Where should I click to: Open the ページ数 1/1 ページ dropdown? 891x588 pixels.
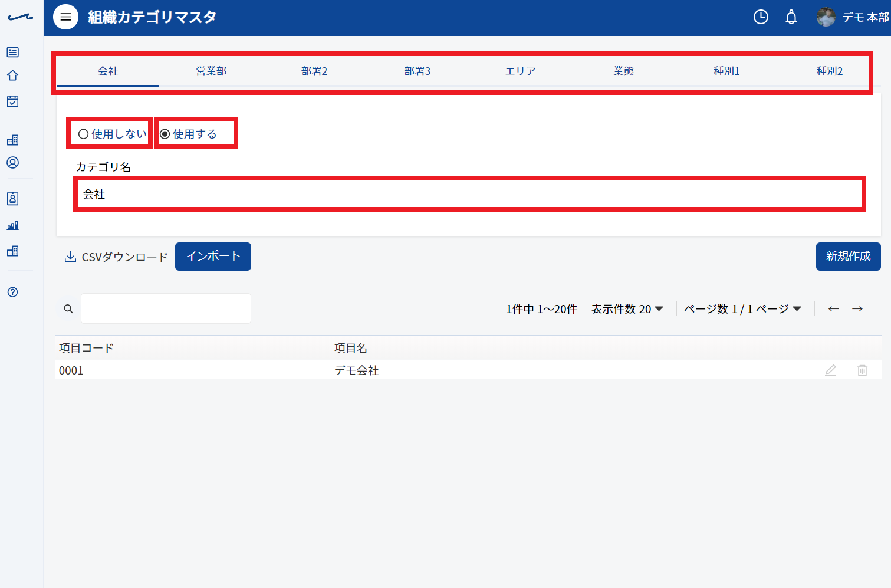point(742,309)
